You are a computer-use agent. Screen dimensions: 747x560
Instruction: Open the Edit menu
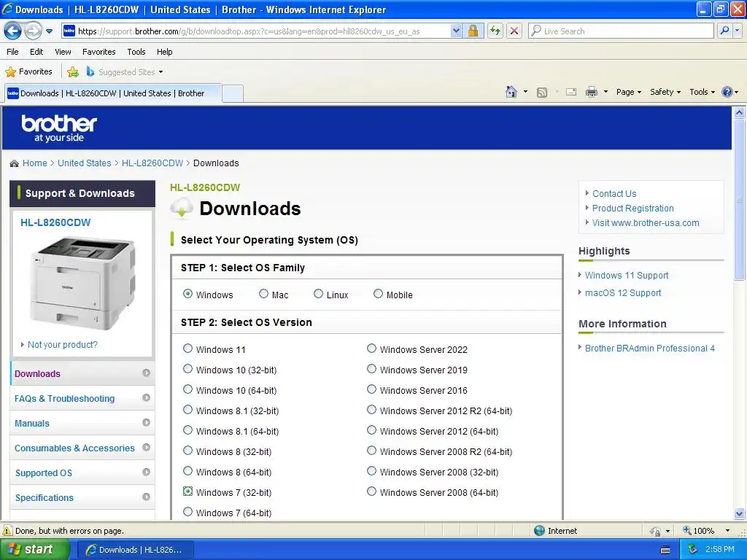click(36, 52)
